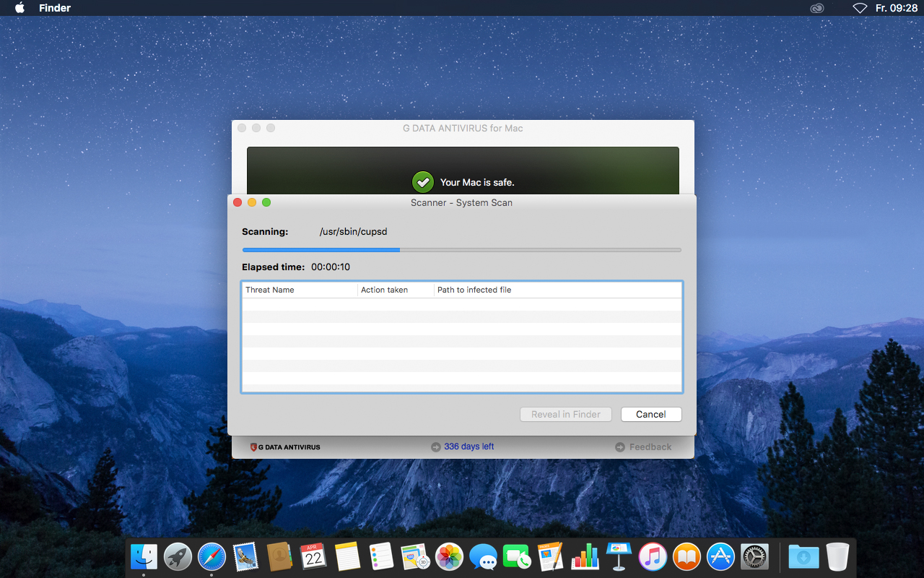
Task: Click the elapsed time value 00:00:10
Action: coord(331,267)
